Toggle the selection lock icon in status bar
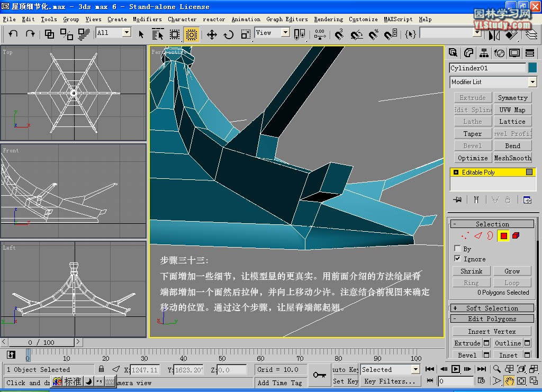Image resolution: width=542 pixels, height=392 pixels. [x=101, y=369]
